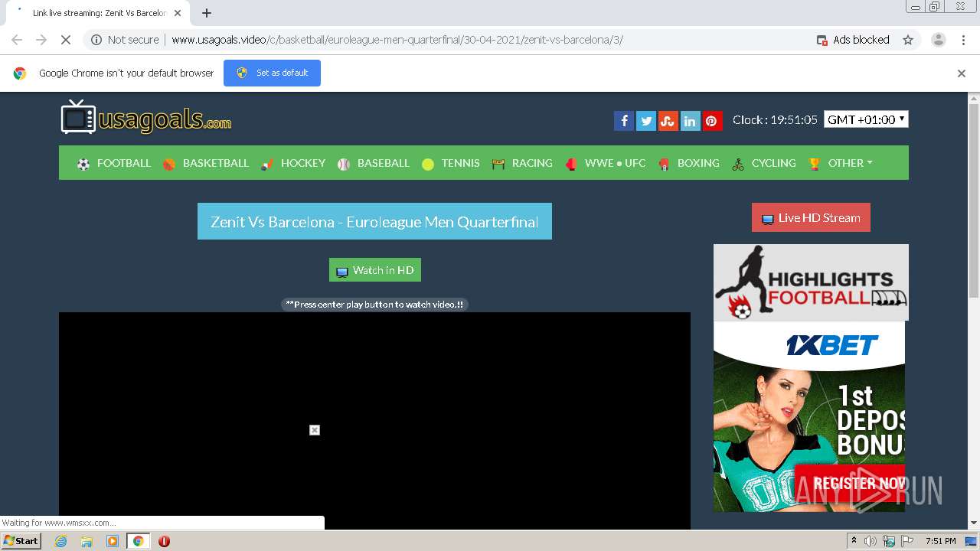The height and width of the screenshot is (551, 980).
Task: Open the red Opera-style taskbar icon
Action: click(164, 541)
